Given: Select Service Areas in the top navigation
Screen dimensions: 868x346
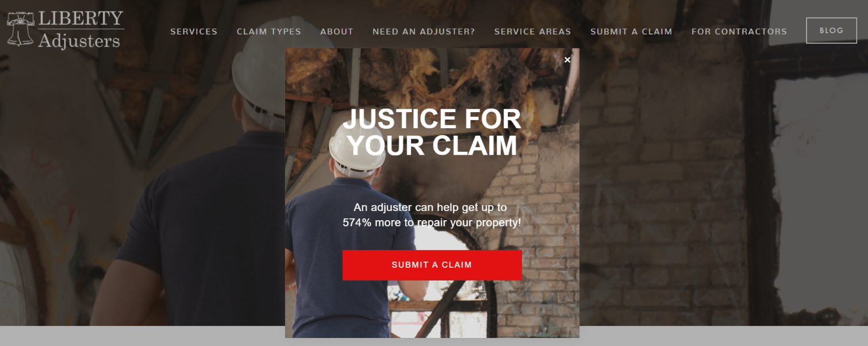Looking at the screenshot, I should pyautogui.click(x=533, y=32).
